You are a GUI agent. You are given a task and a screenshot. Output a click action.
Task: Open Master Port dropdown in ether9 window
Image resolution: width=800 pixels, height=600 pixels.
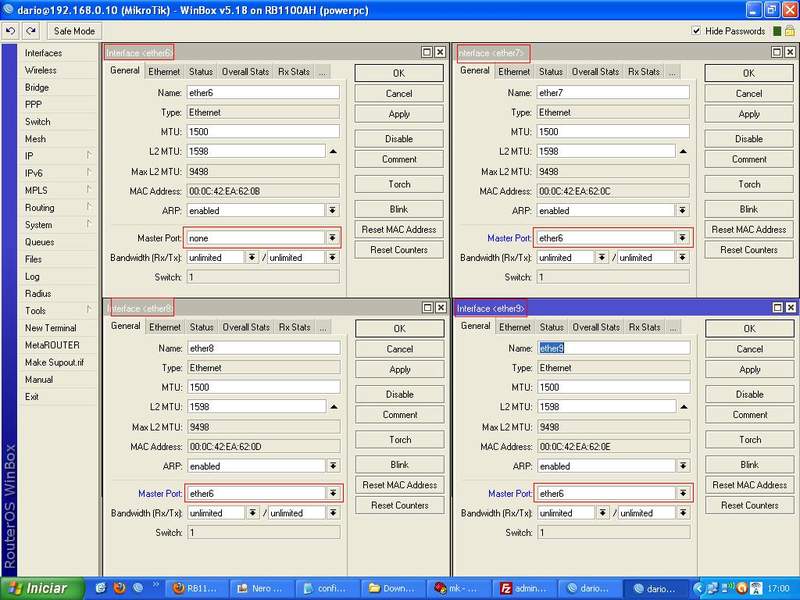[x=683, y=493]
